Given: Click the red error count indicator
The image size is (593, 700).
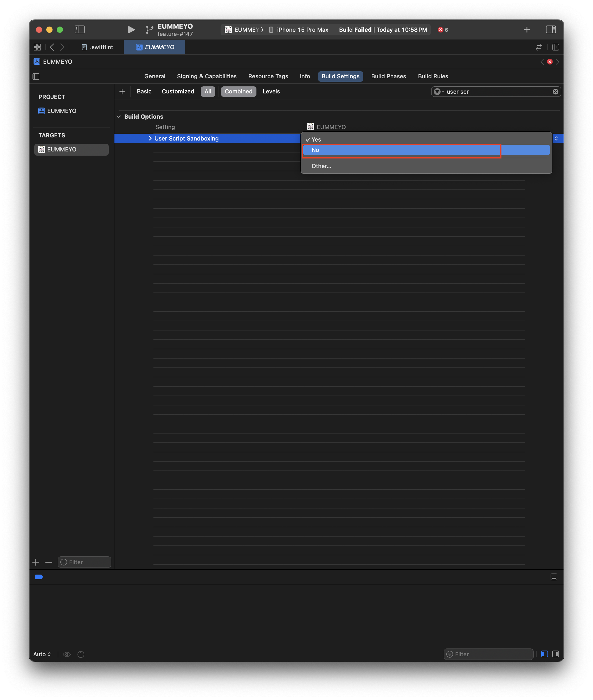Looking at the screenshot, I should (x=443, y=30).
